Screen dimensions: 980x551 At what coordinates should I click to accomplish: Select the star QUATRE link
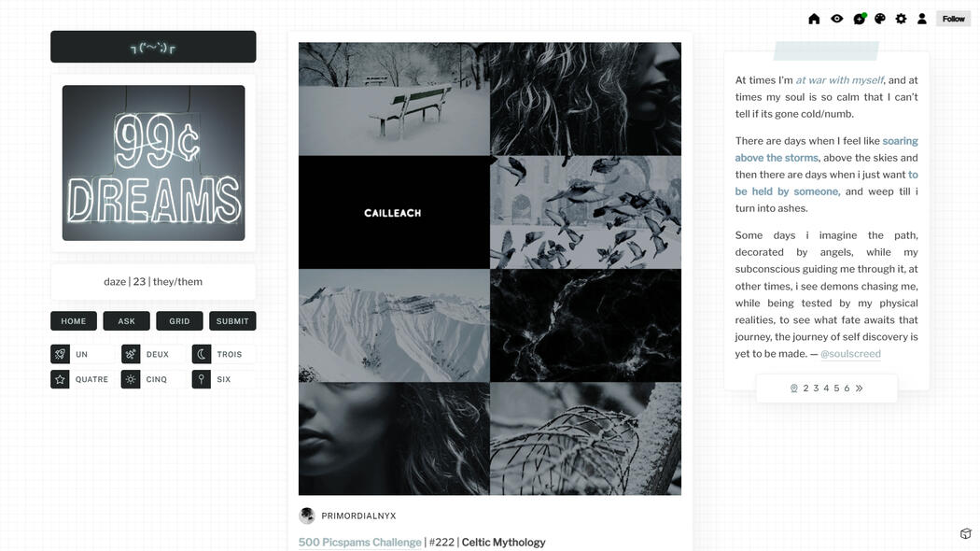click(x=82, y=379)
